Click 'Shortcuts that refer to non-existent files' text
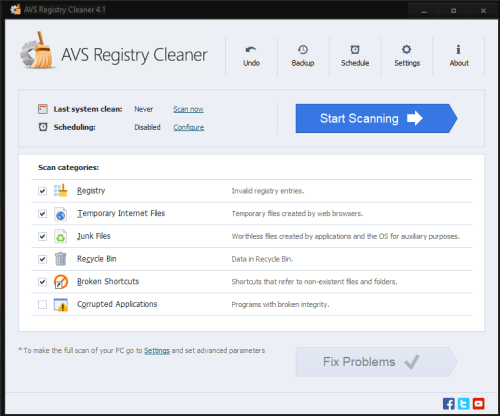The height and width of the screenshot is (416, 500). pos(314,282)
